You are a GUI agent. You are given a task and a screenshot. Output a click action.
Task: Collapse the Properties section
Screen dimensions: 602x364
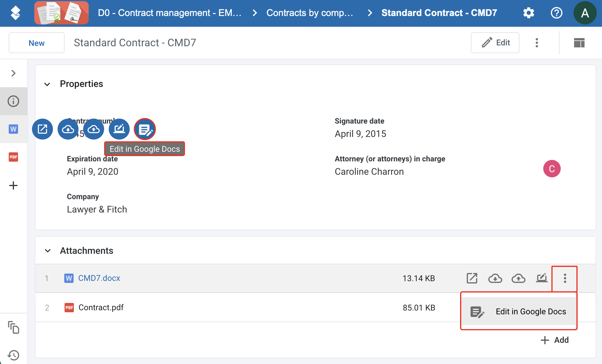[x=47, y=84]
